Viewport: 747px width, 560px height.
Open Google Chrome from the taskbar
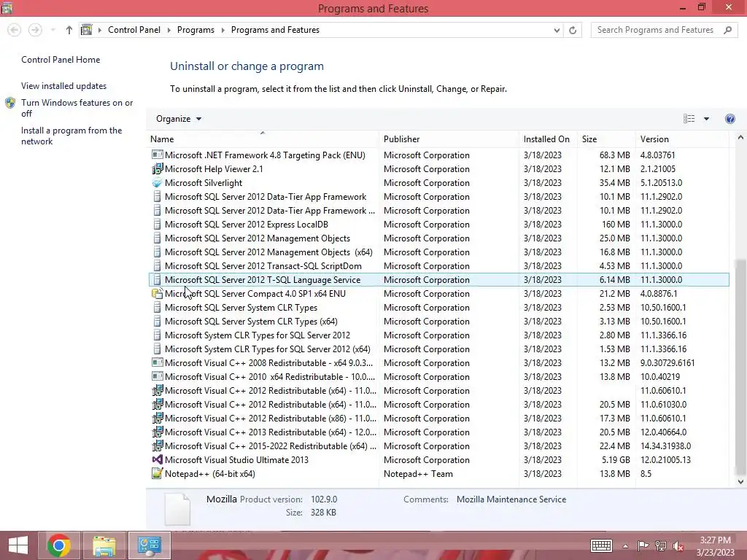[x=59, y=545]
